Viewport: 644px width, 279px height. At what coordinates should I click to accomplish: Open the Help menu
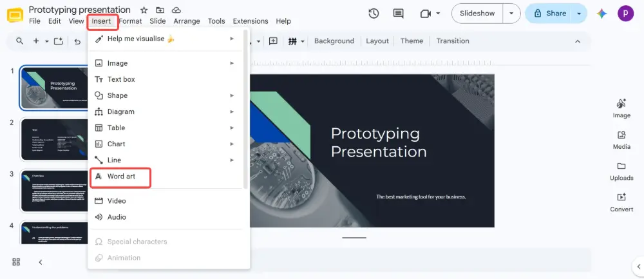[283, 21]
